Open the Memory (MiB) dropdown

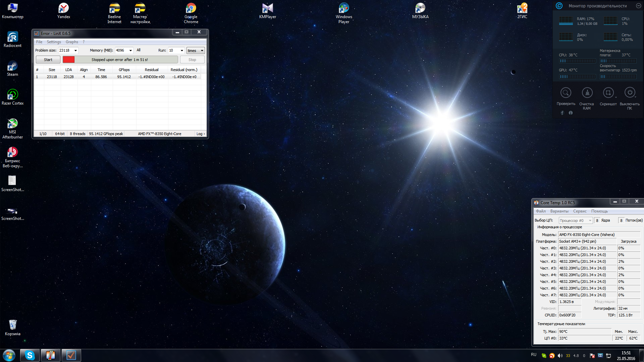point(130,51)
